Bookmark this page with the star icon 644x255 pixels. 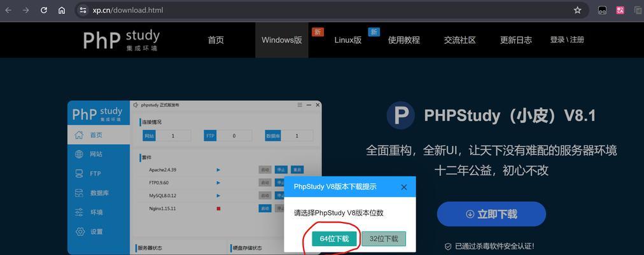pyautogui.click(x=577, y=10)
